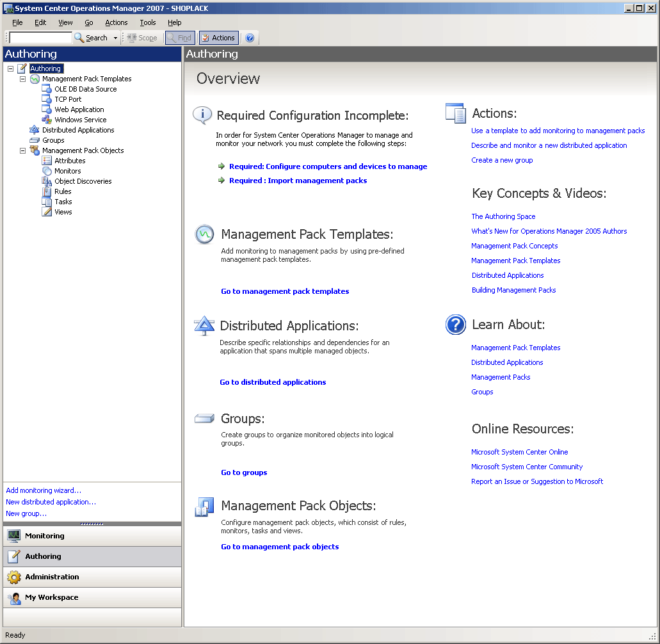Click Create a new group link
Screen dimensions: 660x644
click(502, 160)
